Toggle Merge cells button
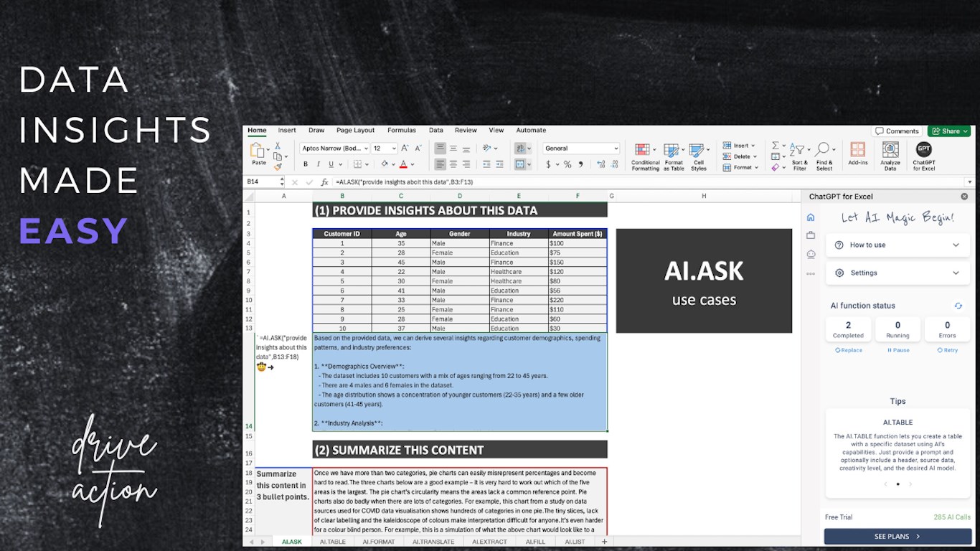980x551 pixels. 520,164
